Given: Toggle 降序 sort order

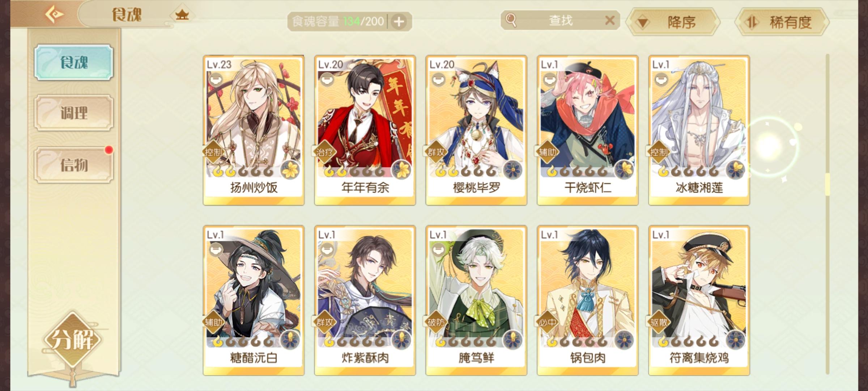Looking at the screenshot, I should point(673,22).
